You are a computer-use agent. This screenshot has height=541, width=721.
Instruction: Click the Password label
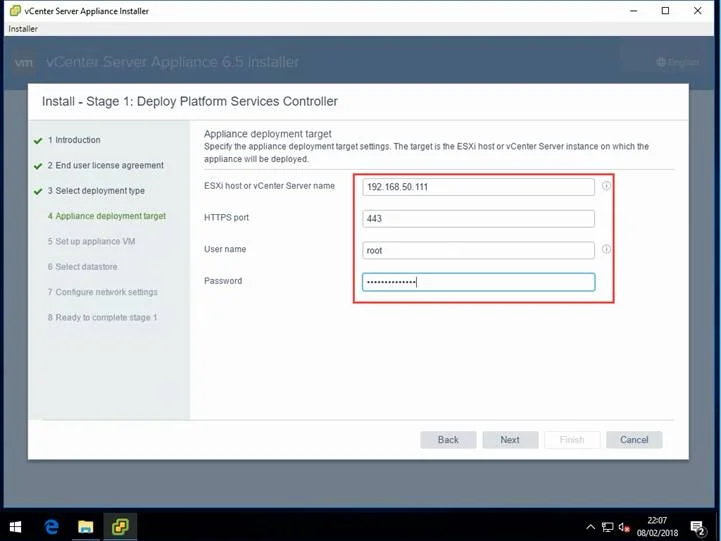coord(223,281)
